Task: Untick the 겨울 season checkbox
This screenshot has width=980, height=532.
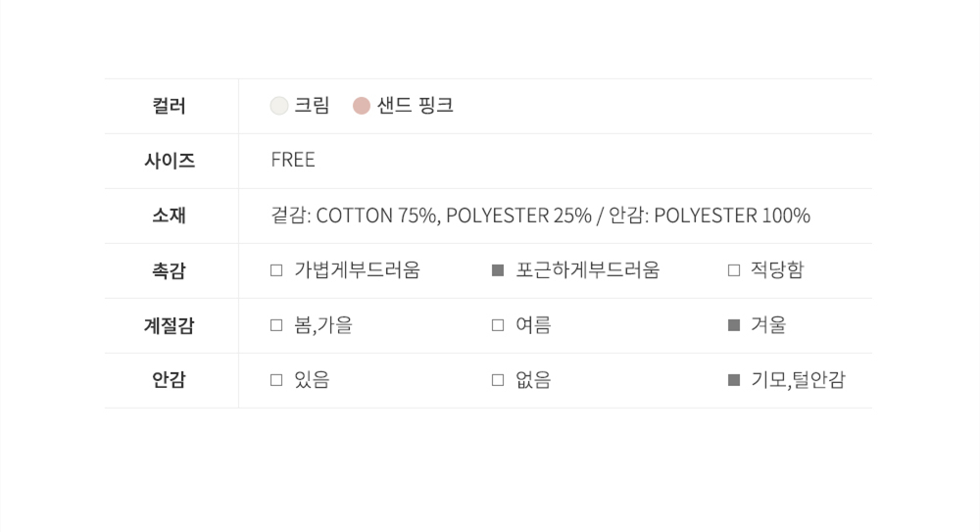Action: point(734,325)
